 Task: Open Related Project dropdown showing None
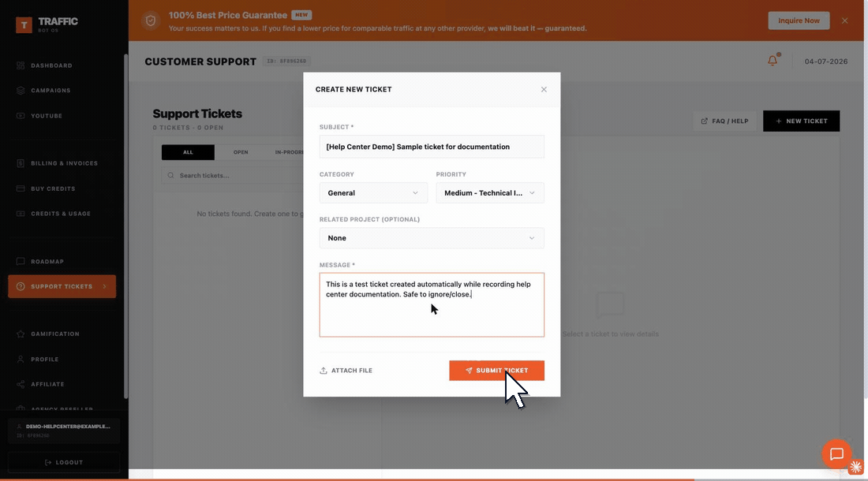point(432,238)
